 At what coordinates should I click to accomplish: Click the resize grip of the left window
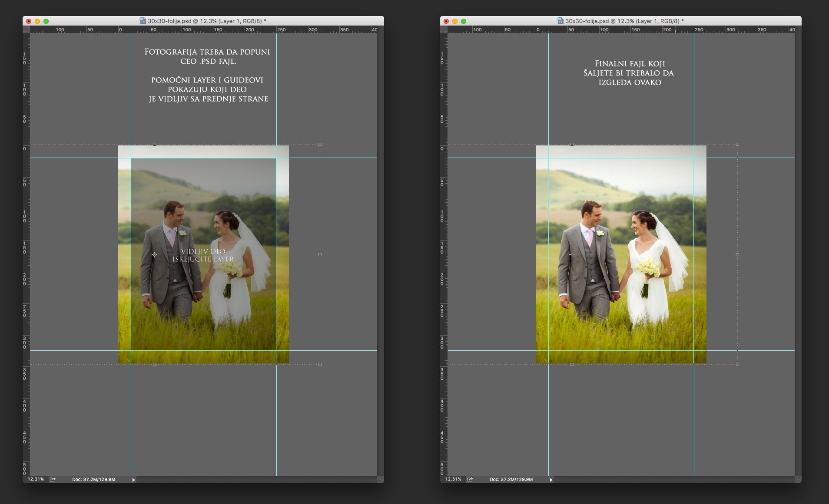click(380, 479)
